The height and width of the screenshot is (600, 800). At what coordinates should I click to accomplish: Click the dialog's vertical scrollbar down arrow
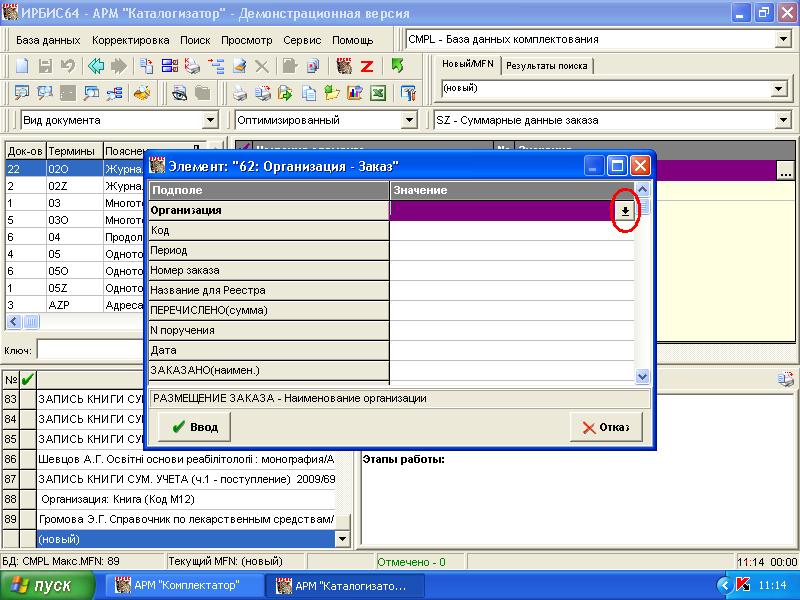[642, 376]
